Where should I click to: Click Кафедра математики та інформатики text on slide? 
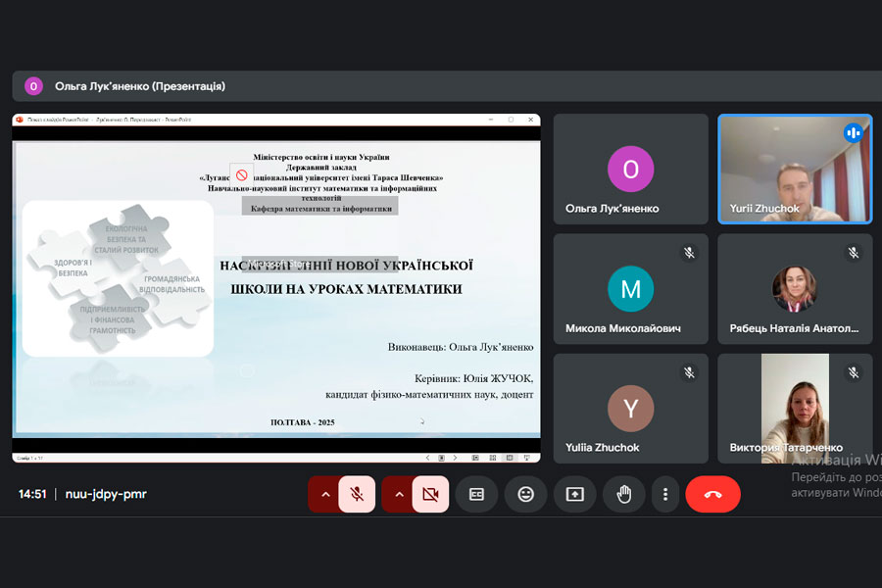pos(321,209)
